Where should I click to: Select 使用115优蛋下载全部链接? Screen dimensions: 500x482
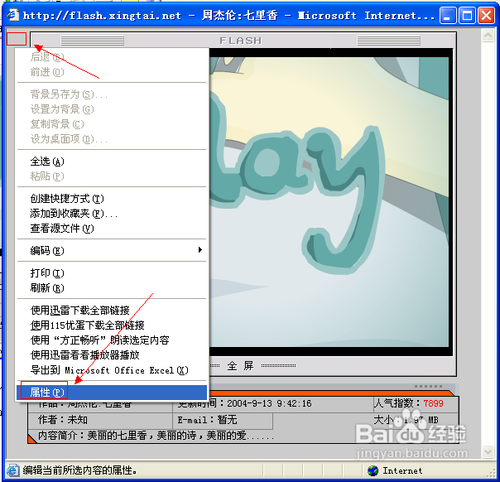112,325
